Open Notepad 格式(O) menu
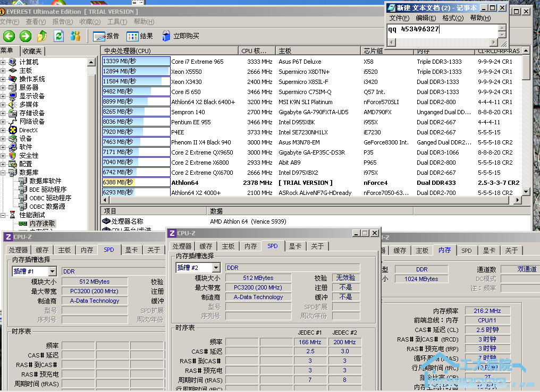Image resolution: width=540 pixels, height=392 pixels. click(453, 18)
